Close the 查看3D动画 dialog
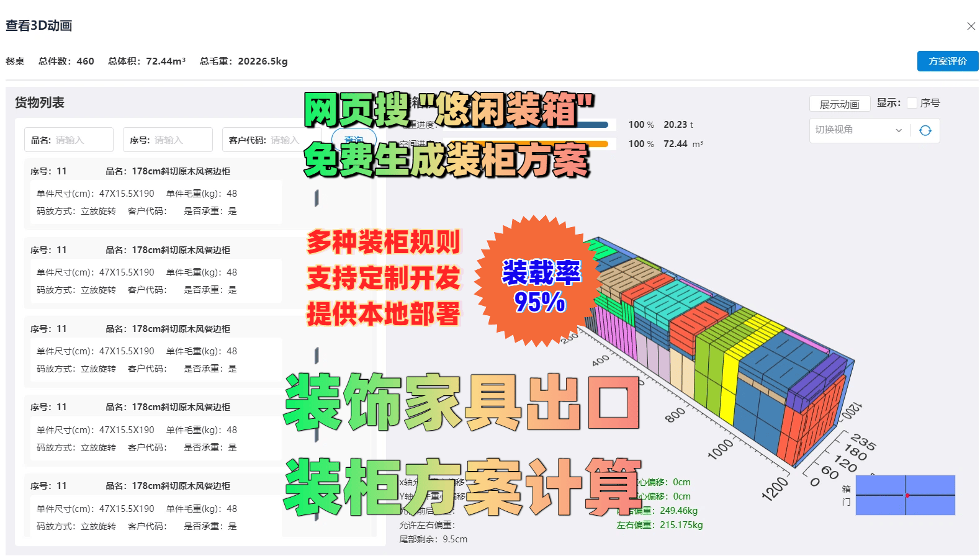980x556 pixels. pos(971,26)
